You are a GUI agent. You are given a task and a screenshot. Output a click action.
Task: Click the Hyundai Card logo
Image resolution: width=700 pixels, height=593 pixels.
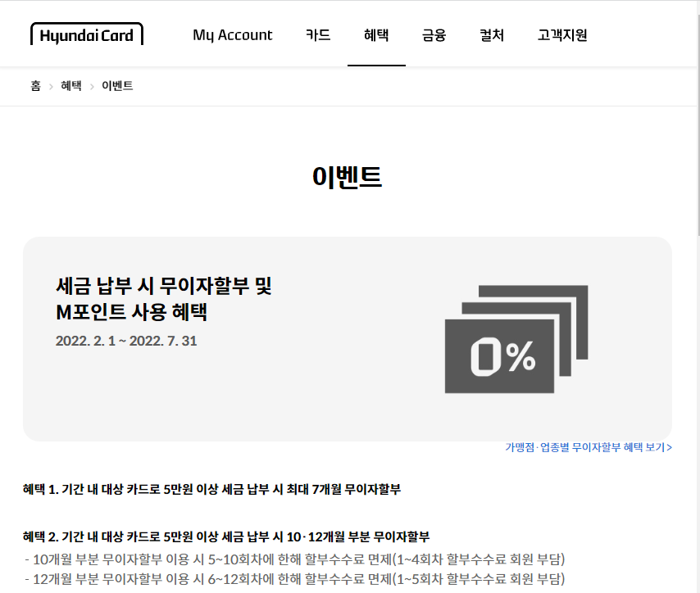point(87,34)
